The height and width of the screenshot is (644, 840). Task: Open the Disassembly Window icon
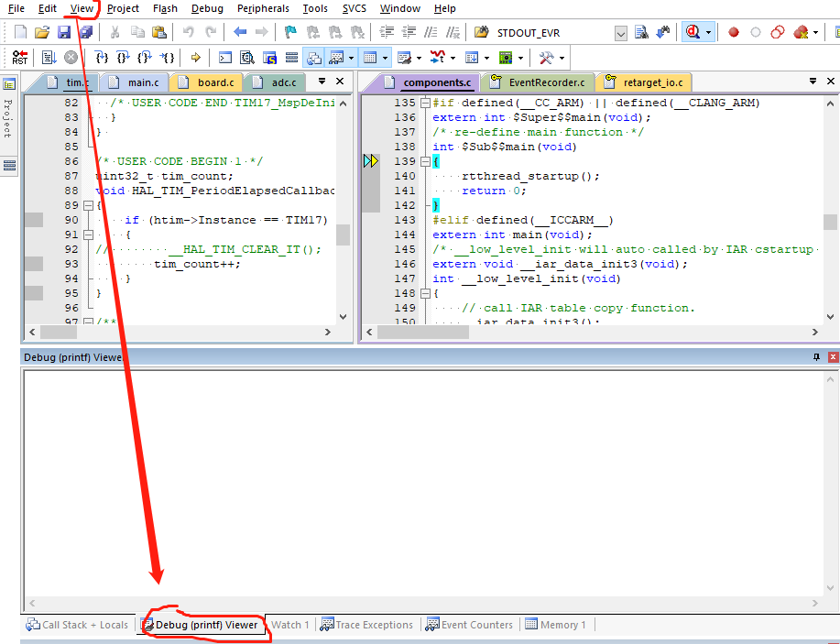[245, 57]
